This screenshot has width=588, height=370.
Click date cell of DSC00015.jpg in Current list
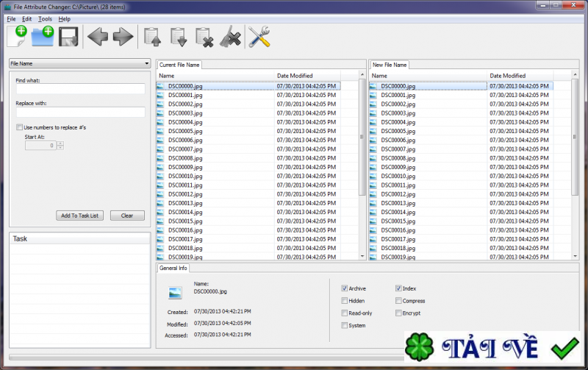coord(306,221)
